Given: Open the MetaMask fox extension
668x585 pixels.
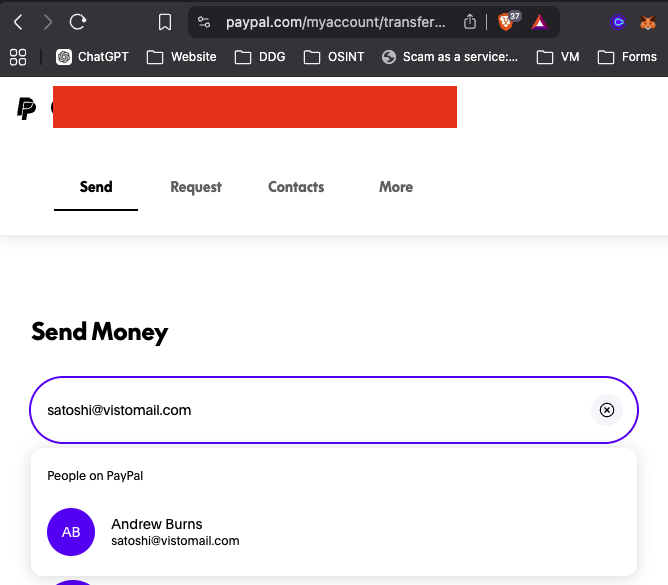Looking at the screenshot, I should click(x=648, y=22).
